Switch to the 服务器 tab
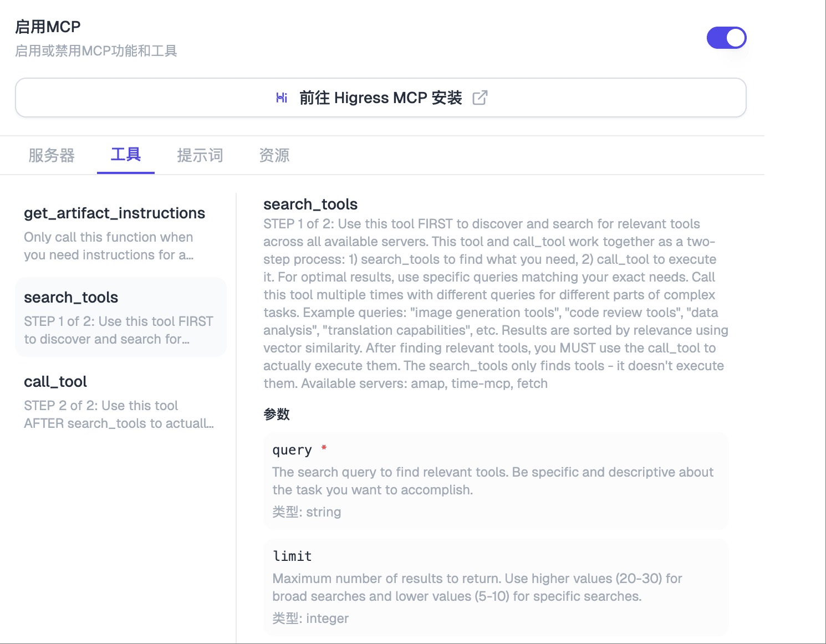Screen dimensions: 826x644 [52, 155]
